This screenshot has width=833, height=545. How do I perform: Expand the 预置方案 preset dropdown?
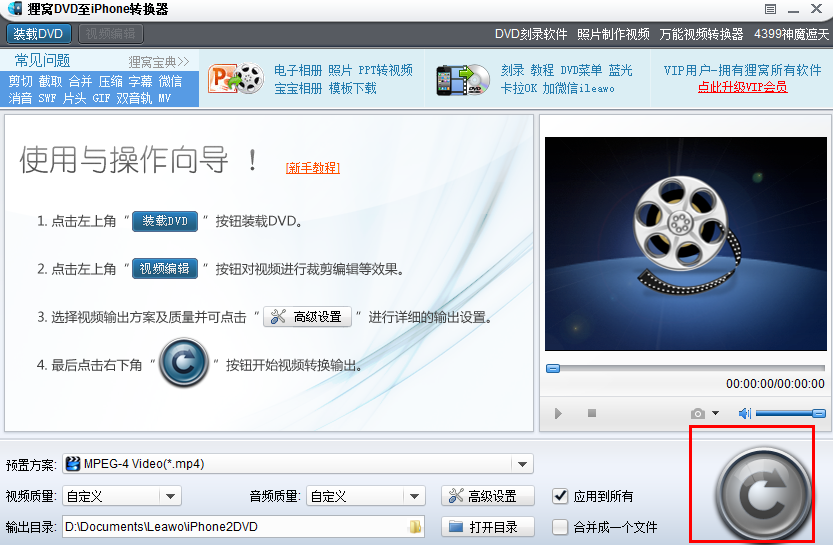point(522,464)
